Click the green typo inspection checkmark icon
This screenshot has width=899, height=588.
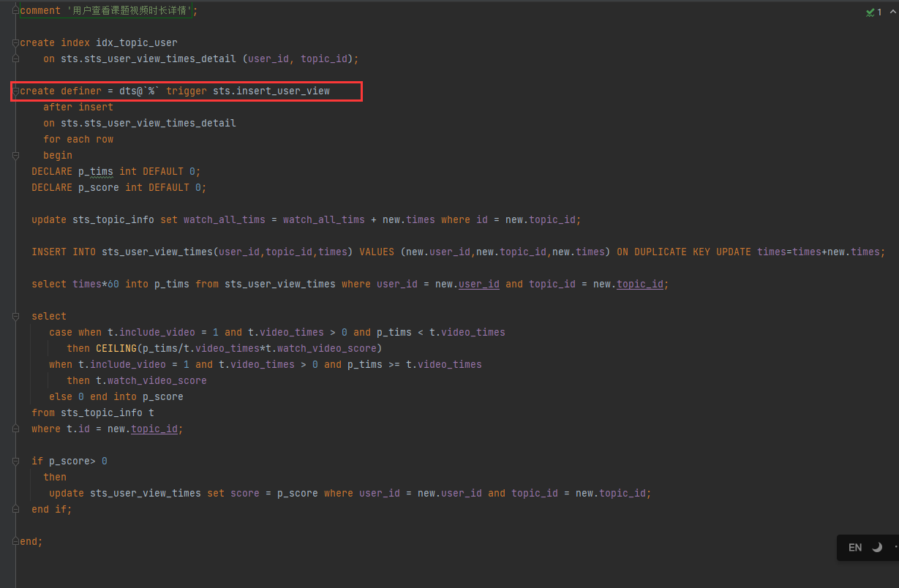click(870, 12)
